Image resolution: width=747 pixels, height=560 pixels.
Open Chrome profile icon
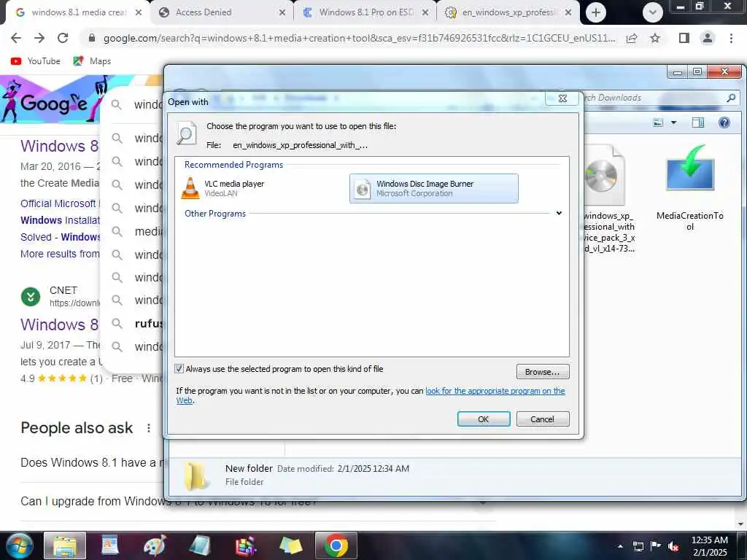click(x=708, y=38)
